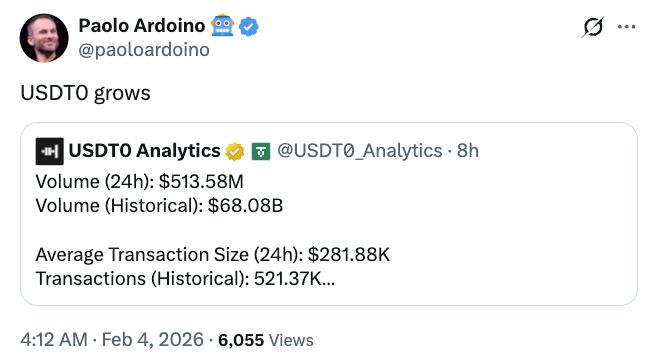Click the USDT0 Analytics account name
The width and height of the screenshot is (655, 361).
pyautogui.click(x=145, y=150)
